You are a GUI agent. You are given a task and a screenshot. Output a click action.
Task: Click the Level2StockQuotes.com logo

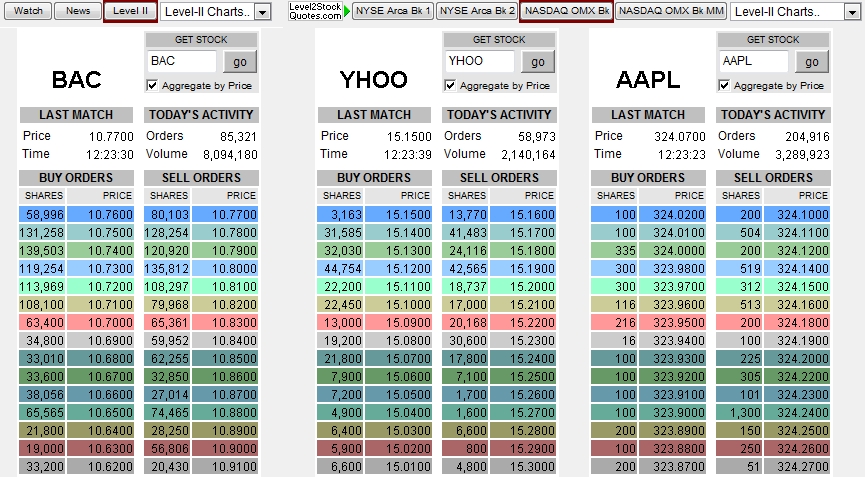[315, 11]
